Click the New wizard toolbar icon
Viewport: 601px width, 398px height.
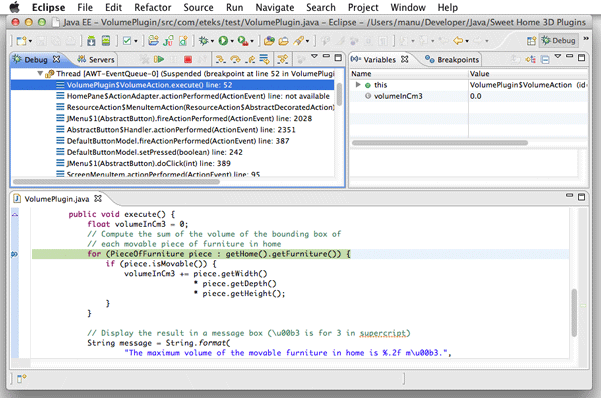coord(21,41)
